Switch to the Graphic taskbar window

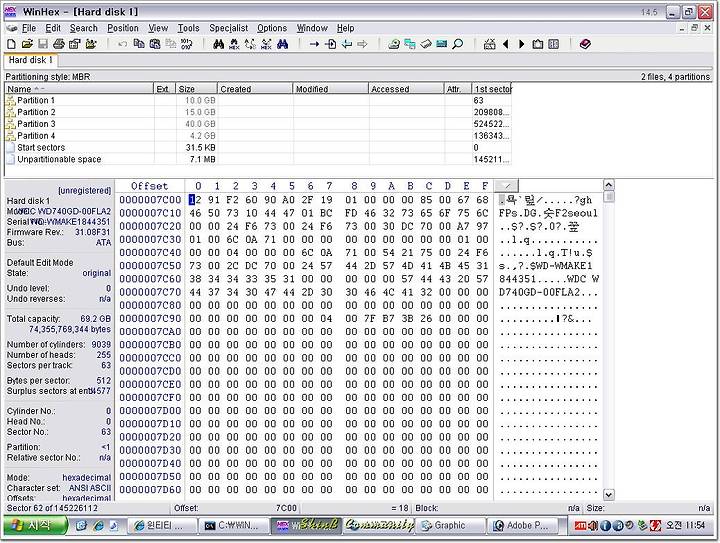[x=451, y=526]
